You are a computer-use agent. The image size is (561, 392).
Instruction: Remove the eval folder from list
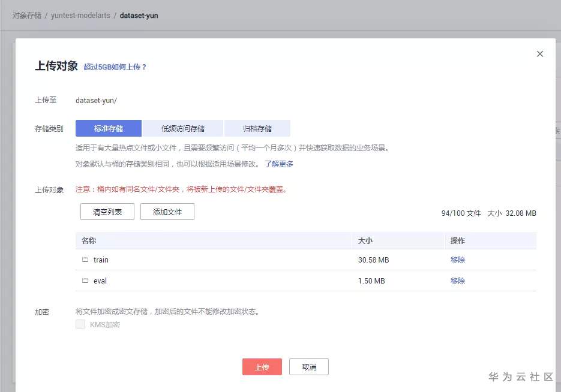coord(458,281)
